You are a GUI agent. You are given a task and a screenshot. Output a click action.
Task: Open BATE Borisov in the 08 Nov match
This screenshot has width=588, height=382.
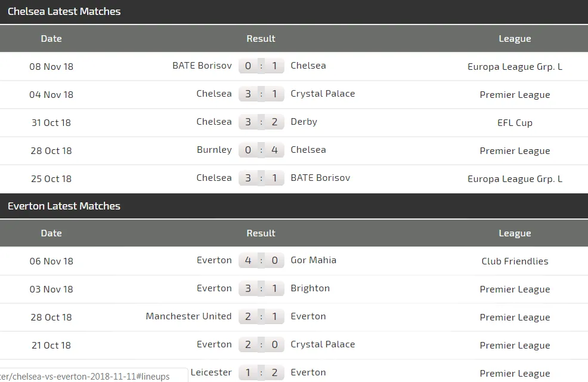(x=202, y=66)
